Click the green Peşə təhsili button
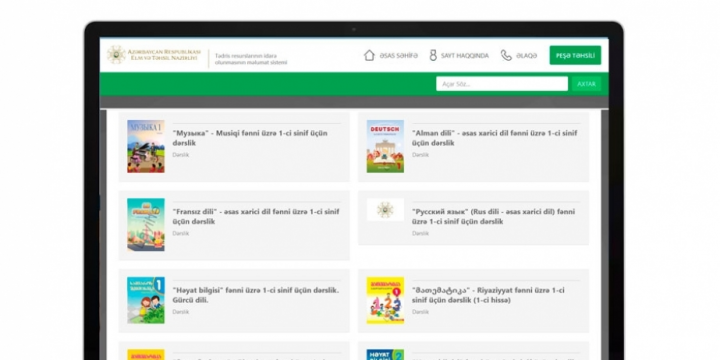This screenshot has height=360, width=720. (575, 56)
